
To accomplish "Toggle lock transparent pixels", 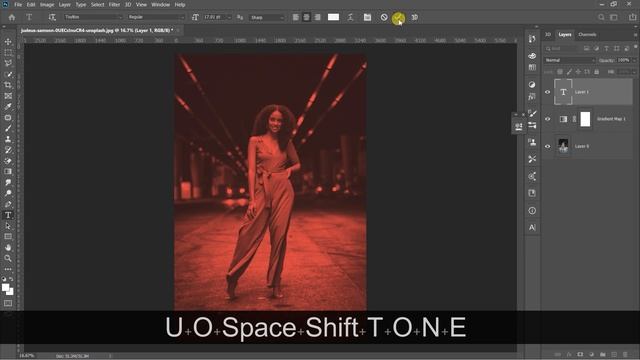I will tap(560, 72).
